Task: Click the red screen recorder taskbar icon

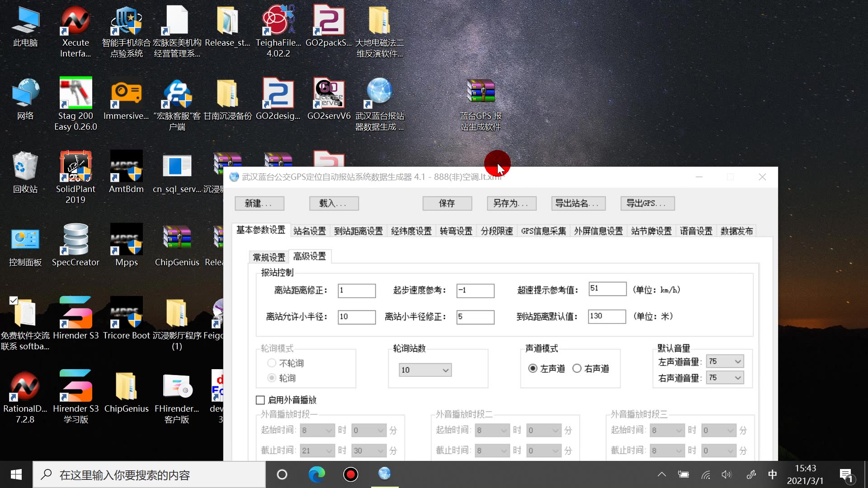Action: [350, 474]
